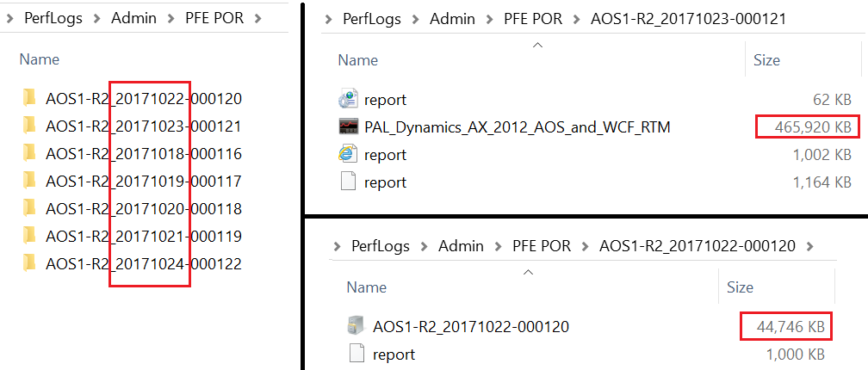Sort by Name column in top-right window

(358, 59)
